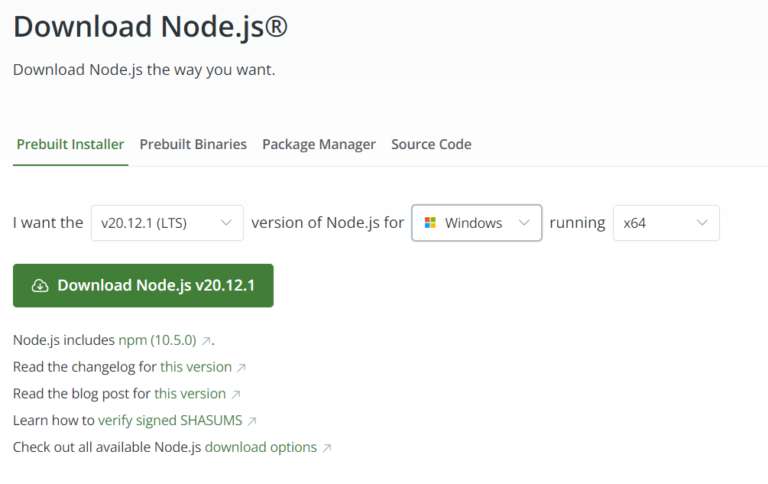Screen dimensions: 768x484
Task: Click the 'Download Node.js®' heading text
Action: 150,27
